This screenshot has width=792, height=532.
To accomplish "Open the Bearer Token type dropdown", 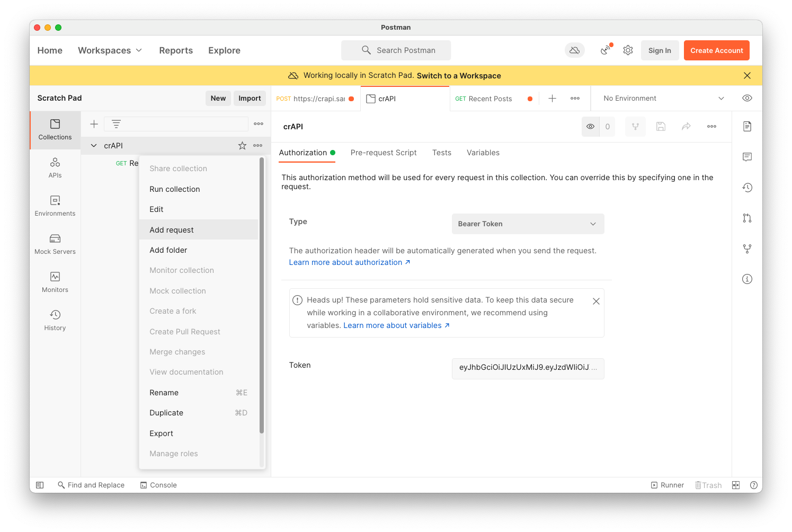I will (528, 224).
